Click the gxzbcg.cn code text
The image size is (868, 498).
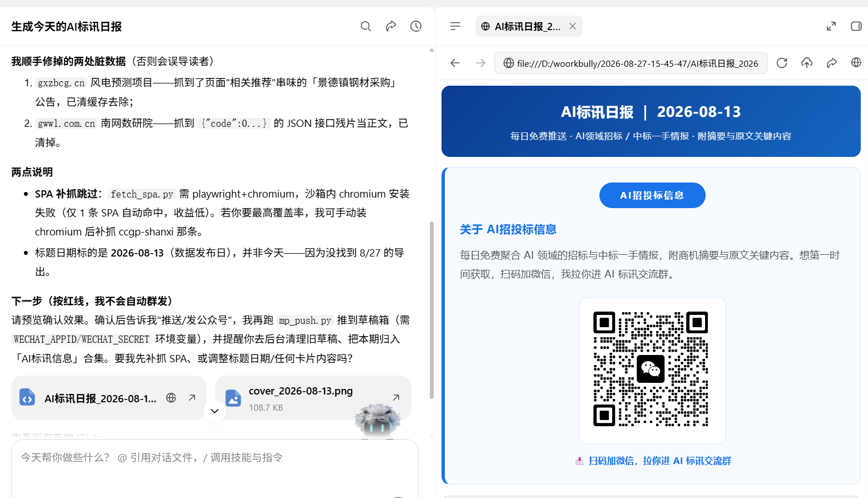[61, 83]
